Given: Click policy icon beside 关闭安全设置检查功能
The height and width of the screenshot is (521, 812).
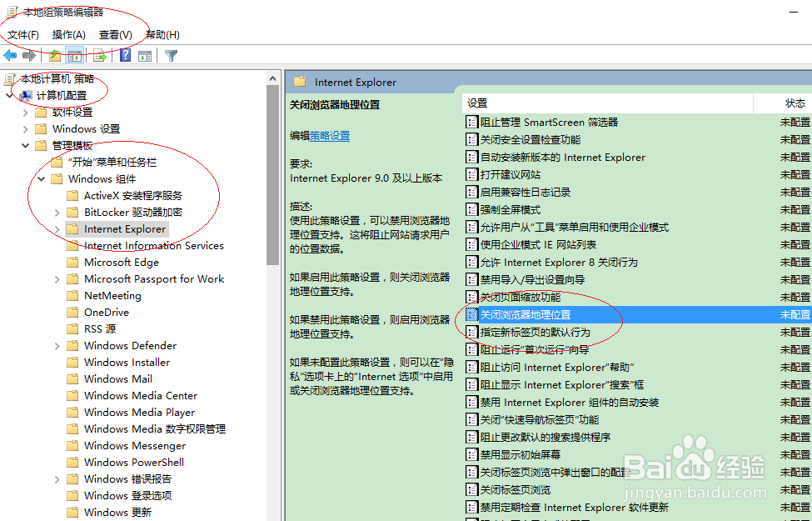Looking at the screenshot, I should point(471,140).
